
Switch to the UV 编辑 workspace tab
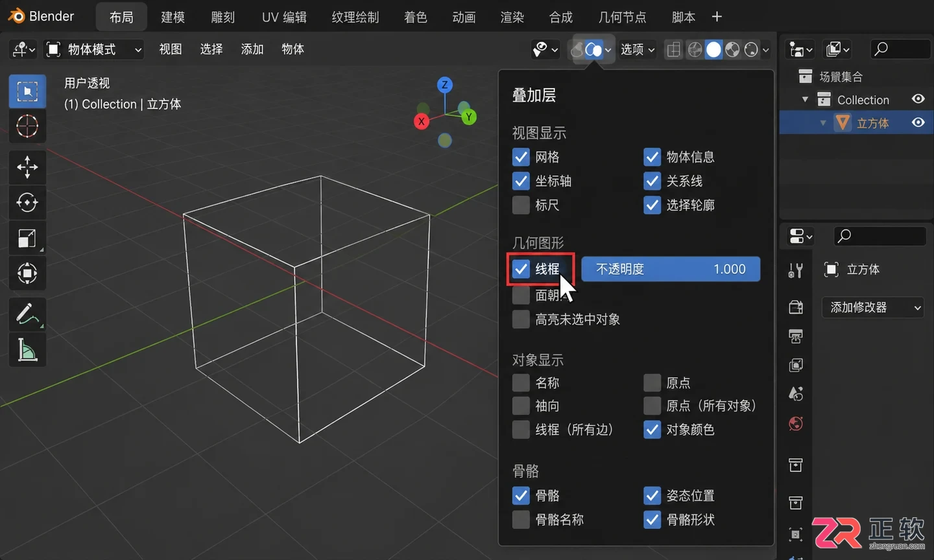click(284, 17)
